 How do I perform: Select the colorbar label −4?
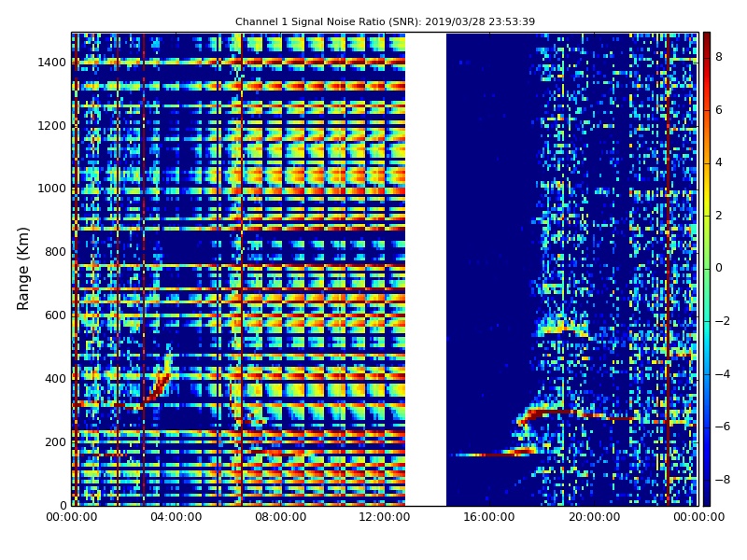tap(723, 374)
